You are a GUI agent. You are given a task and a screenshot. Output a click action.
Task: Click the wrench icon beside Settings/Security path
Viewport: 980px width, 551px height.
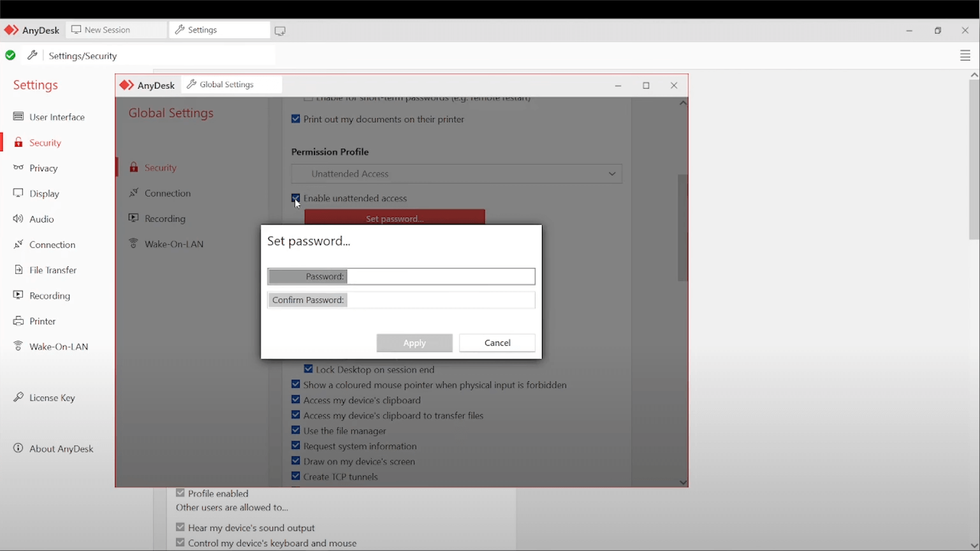[x=33, y=55]
